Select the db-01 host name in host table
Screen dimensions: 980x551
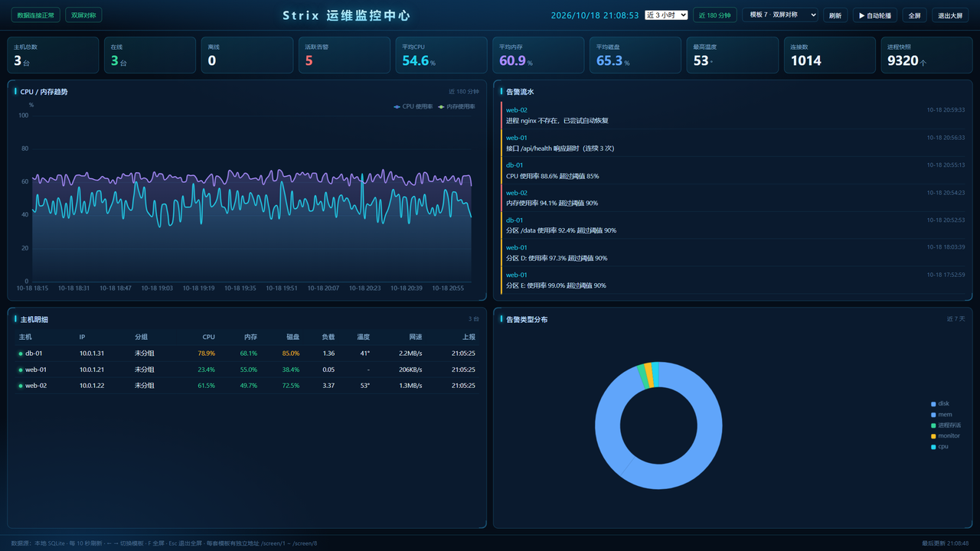(x=34, y=354)
